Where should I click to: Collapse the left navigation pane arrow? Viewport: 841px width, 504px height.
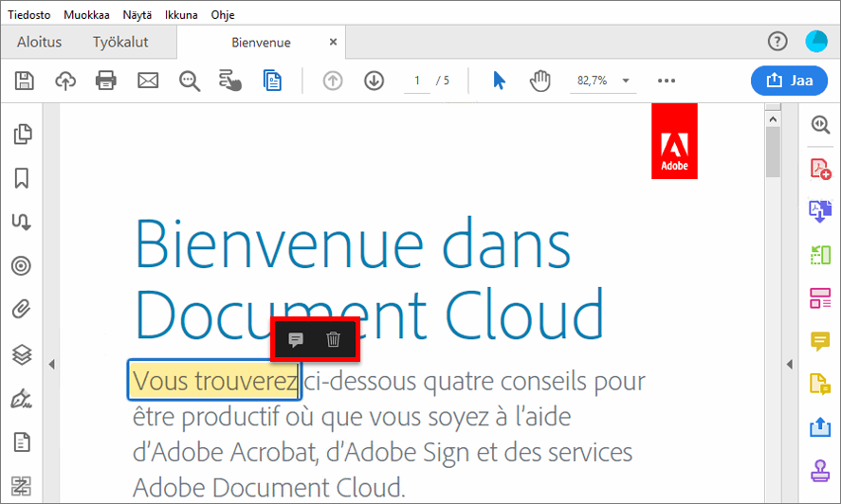51,364
